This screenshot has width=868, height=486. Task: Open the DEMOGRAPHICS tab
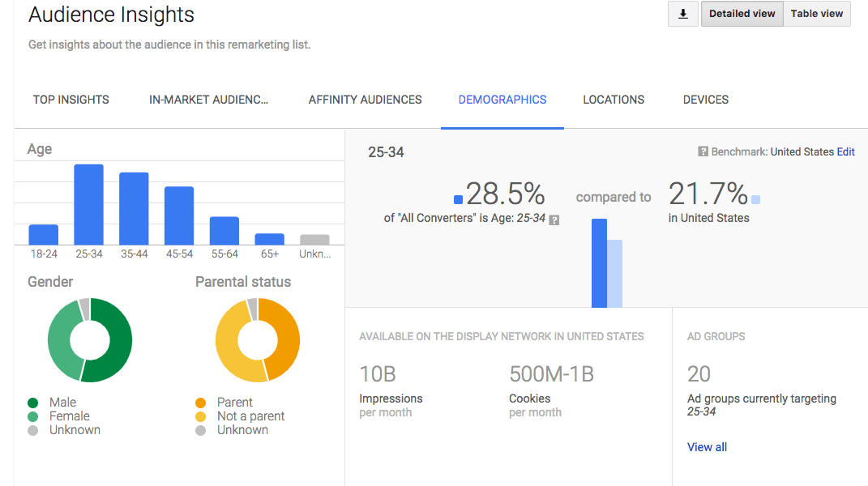pos(502,99)
